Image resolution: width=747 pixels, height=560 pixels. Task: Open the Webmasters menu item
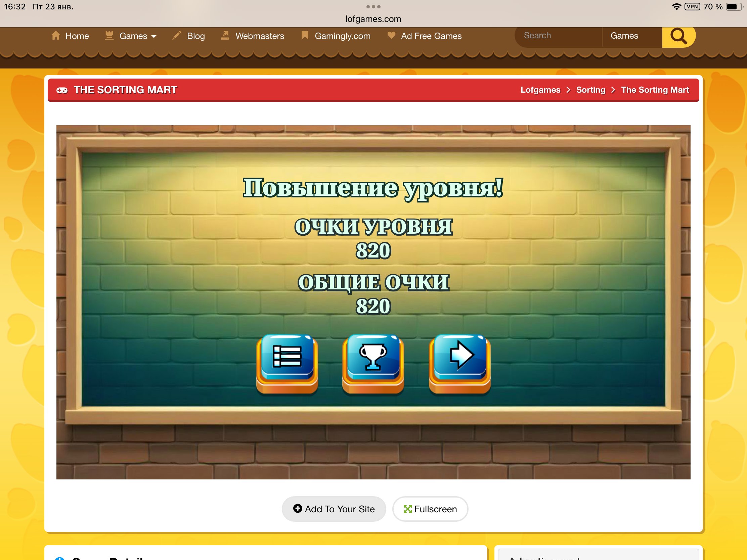pos(259,36)
